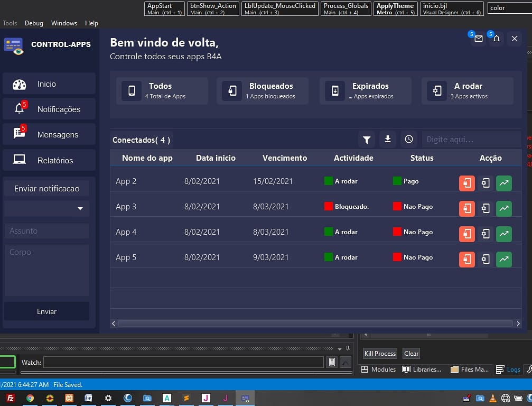Click the phone icon on Todos card

pyautogui.click(x=132, y=90)
